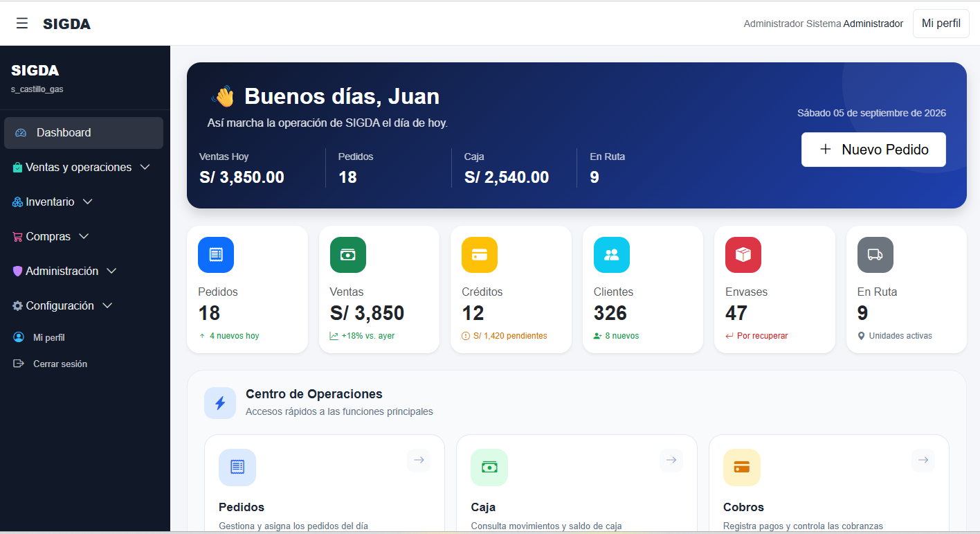The image size is (980, 534).
Task: Expand the Compras sidebar menu
Action: click(84, 237)
